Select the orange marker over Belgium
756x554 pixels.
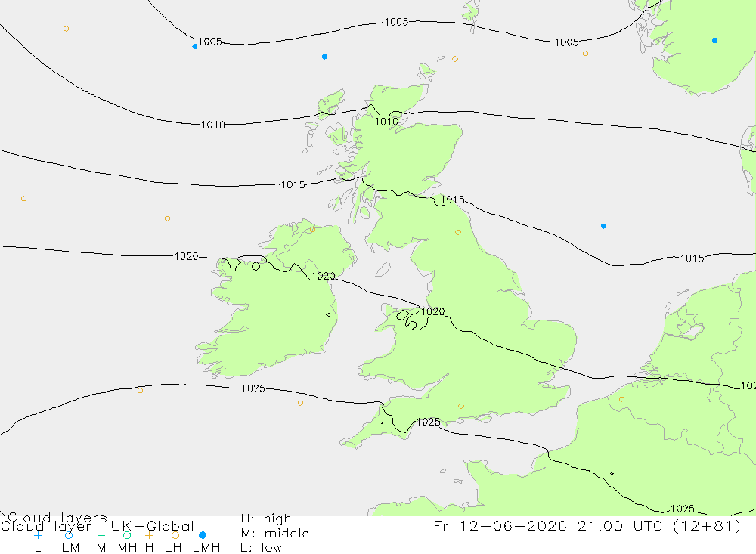[621, 399]
